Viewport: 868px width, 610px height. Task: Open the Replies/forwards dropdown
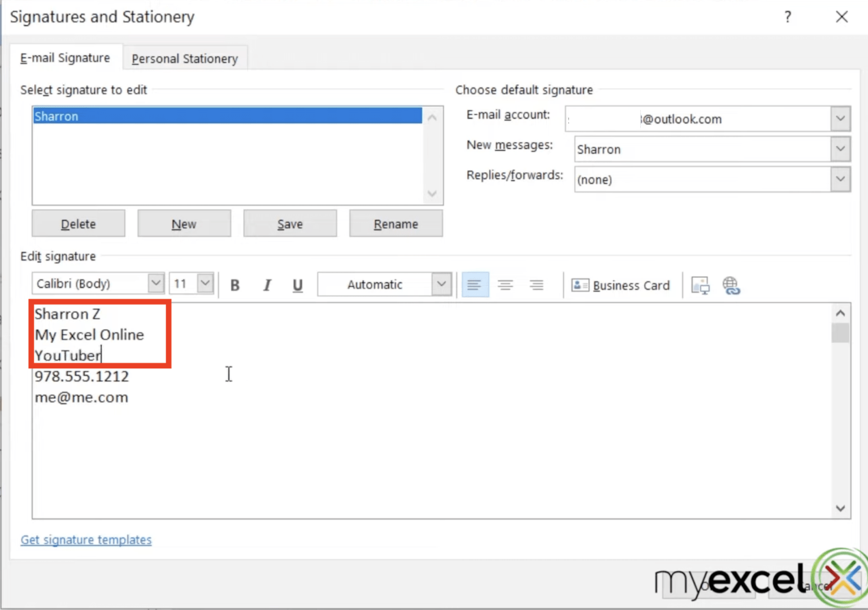coord(840,179)
